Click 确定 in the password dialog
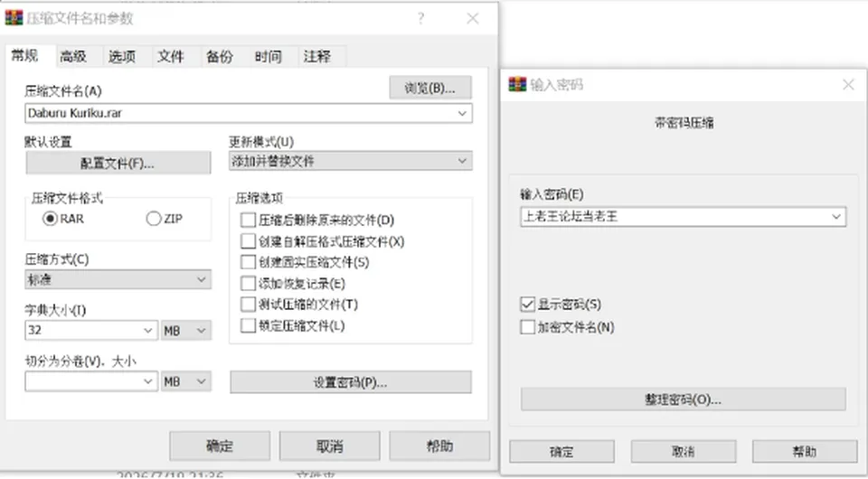The image size is (868, 479). (561, 451)
